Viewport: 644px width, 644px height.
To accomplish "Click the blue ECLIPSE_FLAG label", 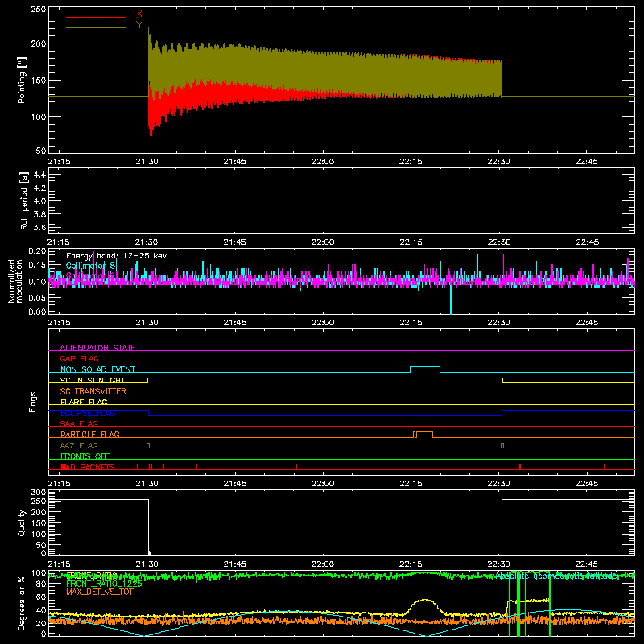I will point(88,413).
